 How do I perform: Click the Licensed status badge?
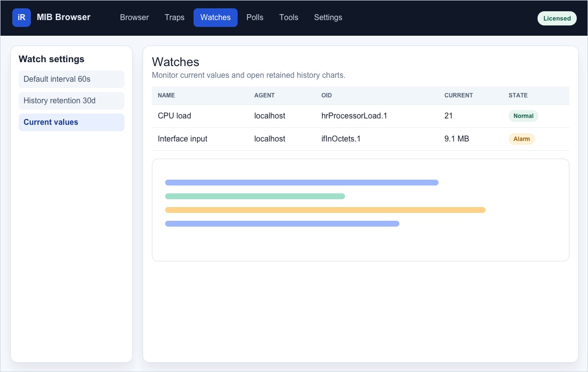557,19
